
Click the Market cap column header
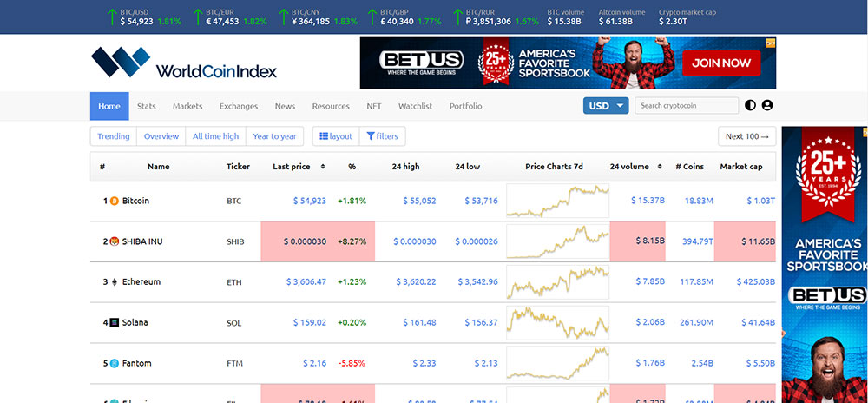pos(740,166)
